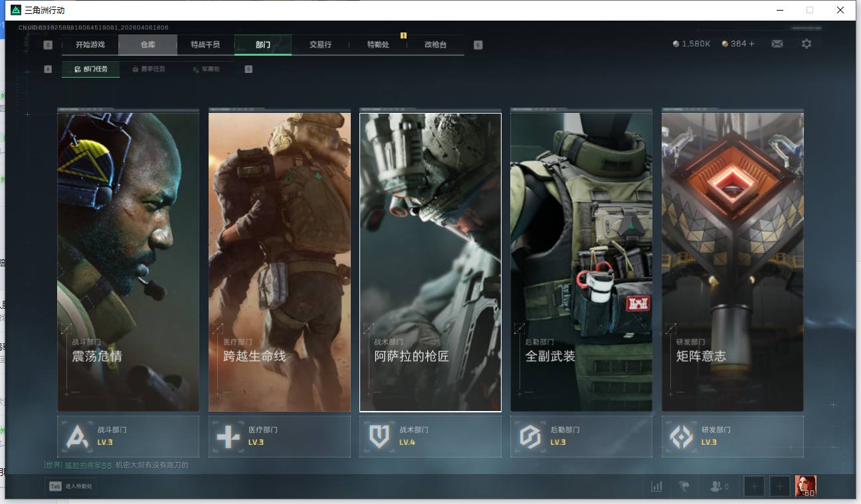Viewport: 861px width, 504px height.
Task: Click the flag icon in bottom bar
Action: [684, 486]
